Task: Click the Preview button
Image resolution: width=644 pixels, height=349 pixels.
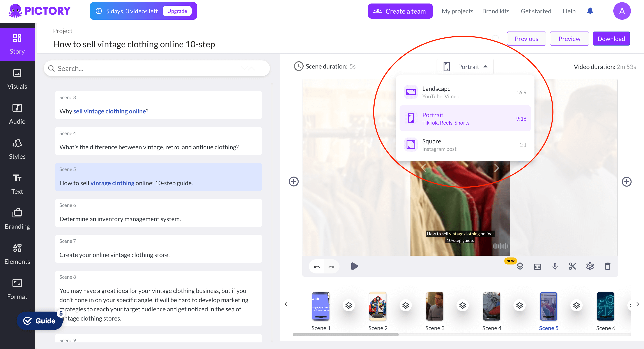Action: click(568, 38)
